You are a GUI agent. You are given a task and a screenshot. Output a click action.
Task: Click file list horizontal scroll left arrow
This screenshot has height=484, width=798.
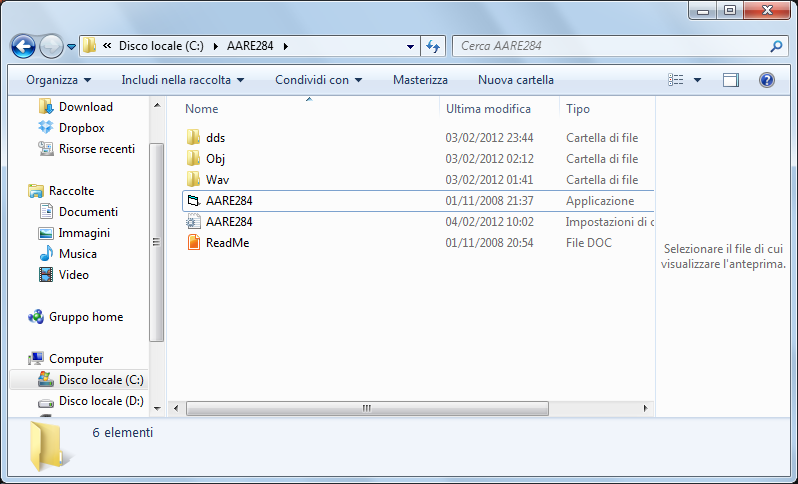[176, 408]
